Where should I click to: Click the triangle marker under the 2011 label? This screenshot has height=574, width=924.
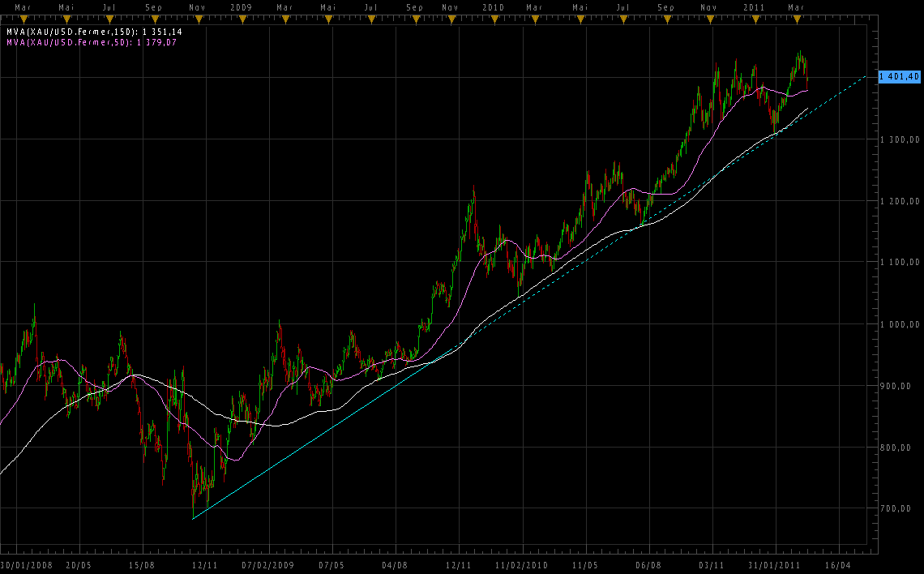[754, 17]
